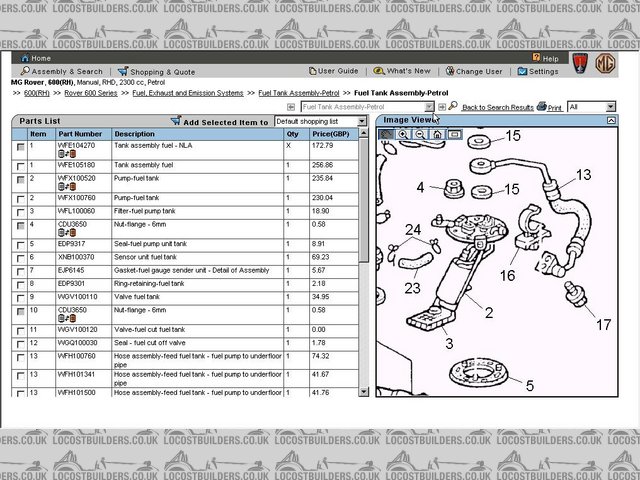Viewport: 640px width, 480px height.
Task: Open Settings
Action: point(538,71)
